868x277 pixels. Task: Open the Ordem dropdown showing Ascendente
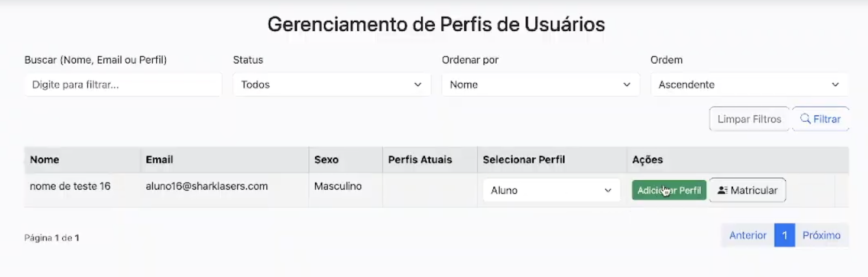[x=749, y=85]
